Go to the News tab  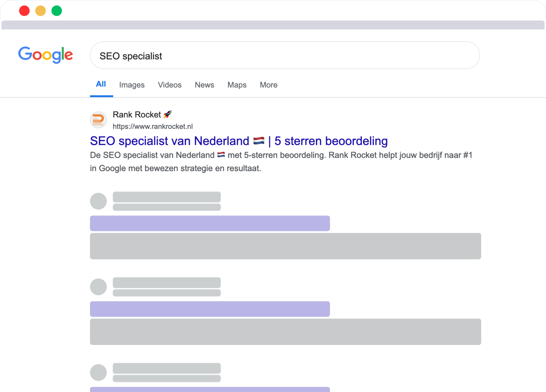pos(205,85)
